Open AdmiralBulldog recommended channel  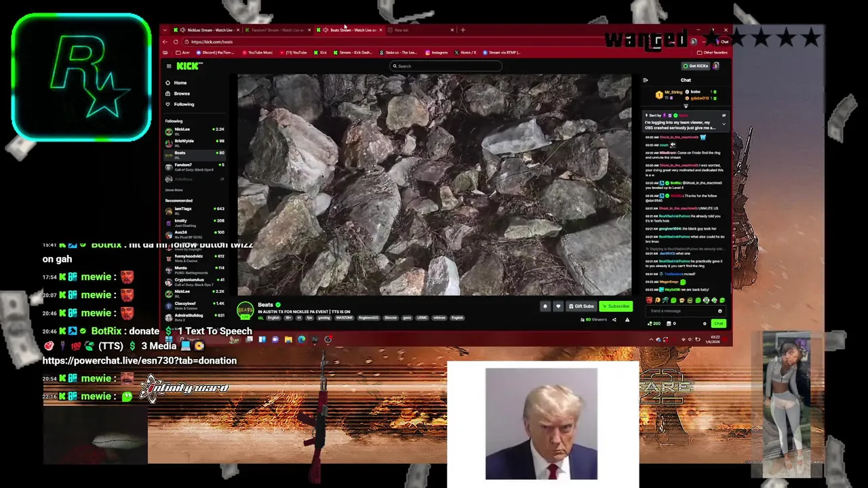click(195, 317)
